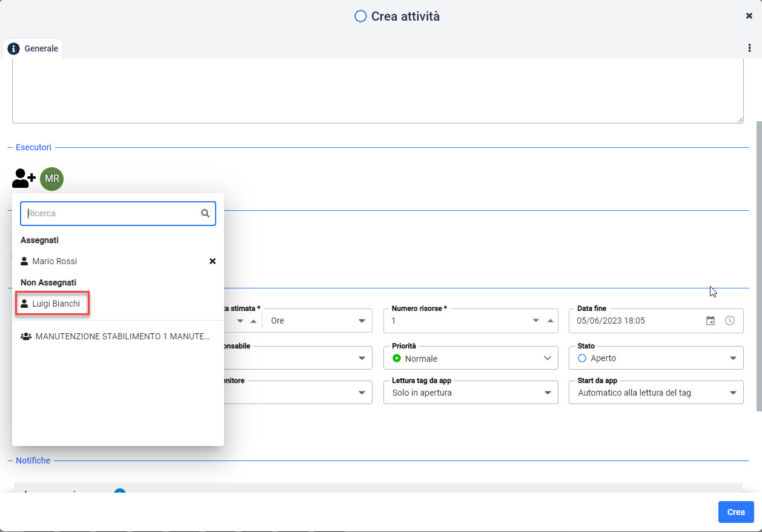762x532 pixels.
Task: Remove Mario Rossi with the X icon
Action: pos(213,261)
